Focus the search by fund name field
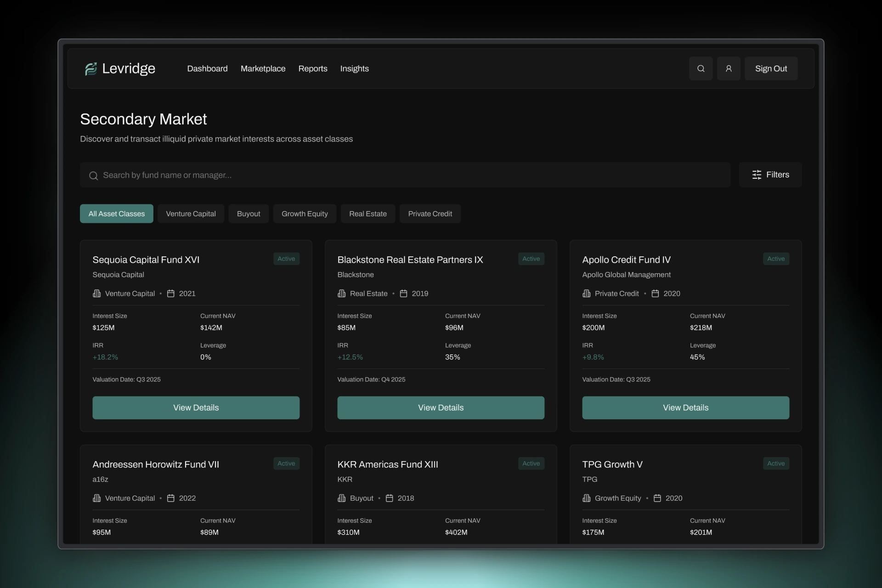 coord(405,175)
